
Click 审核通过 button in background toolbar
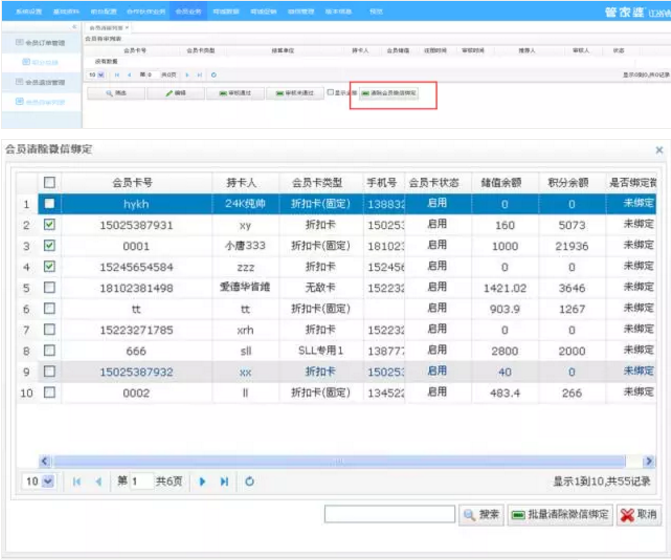[x=235, y=93]
